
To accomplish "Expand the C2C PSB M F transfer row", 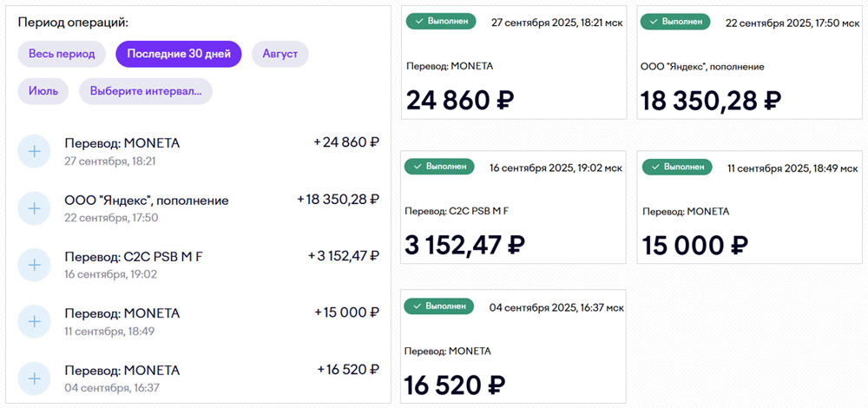I will point(34,265).
